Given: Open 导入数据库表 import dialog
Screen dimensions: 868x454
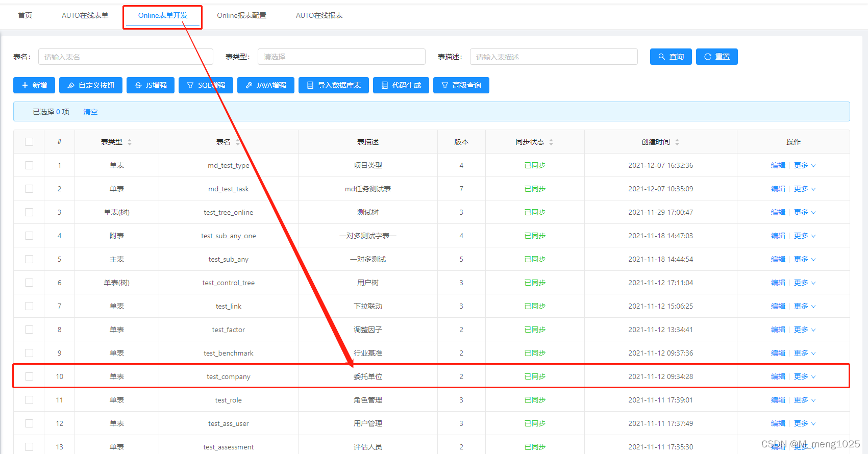Looking at the screenshot, I should click(x=334, y=85).
